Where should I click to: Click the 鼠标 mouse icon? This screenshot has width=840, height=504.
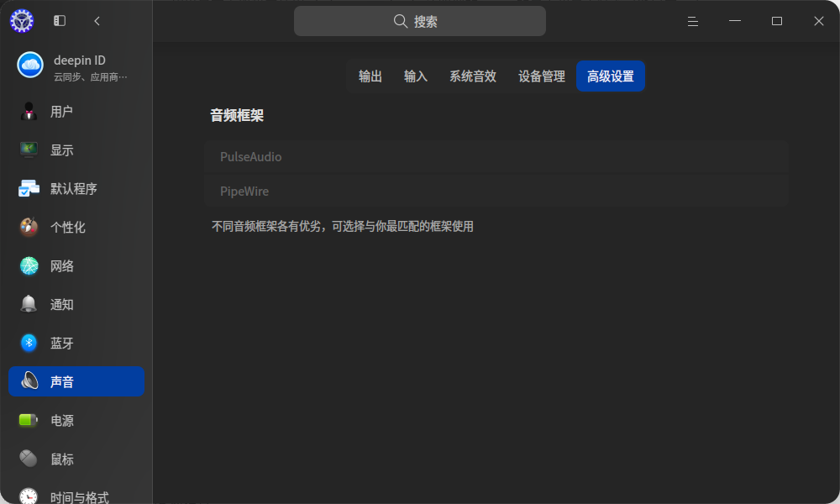pyautogui.click(x=29, y=459)
